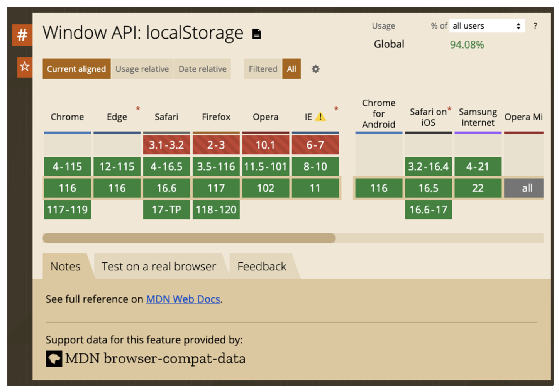Select the Samsung Internet 4-21 cell
559x392 pixels.
478,166
